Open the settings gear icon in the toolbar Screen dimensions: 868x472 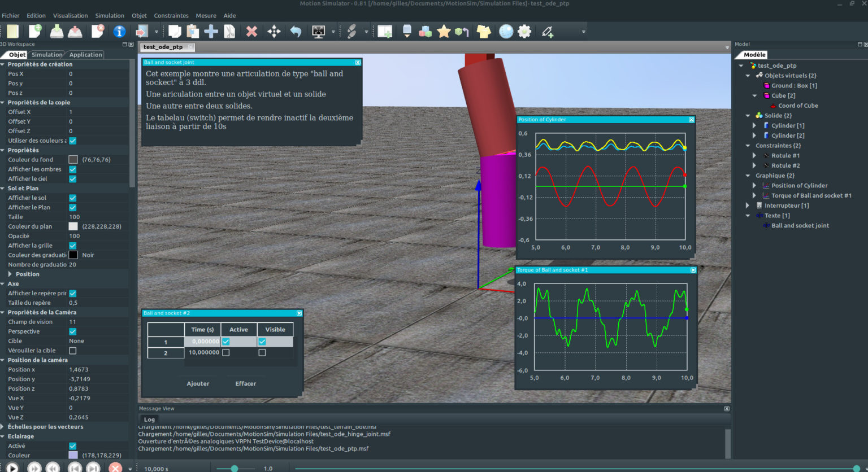[524, 32]
